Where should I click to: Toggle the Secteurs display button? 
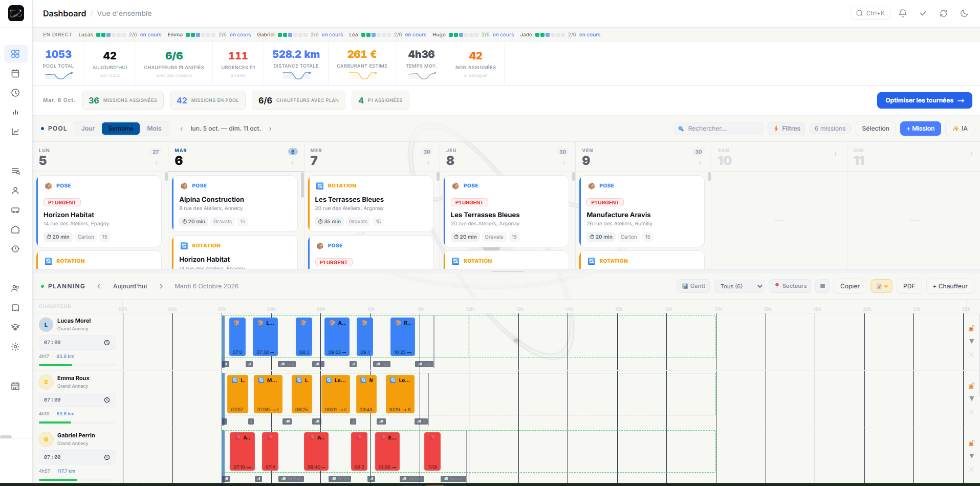[790, 286]
